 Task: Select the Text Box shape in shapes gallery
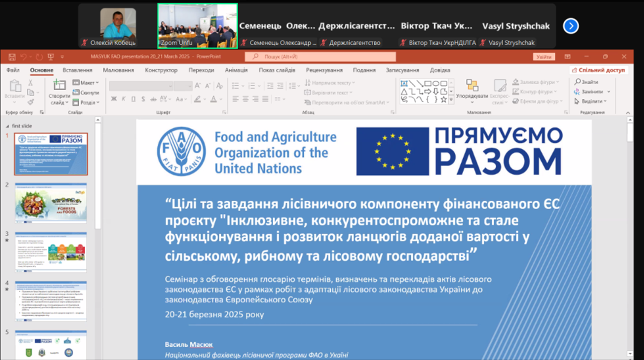(404, 84)
